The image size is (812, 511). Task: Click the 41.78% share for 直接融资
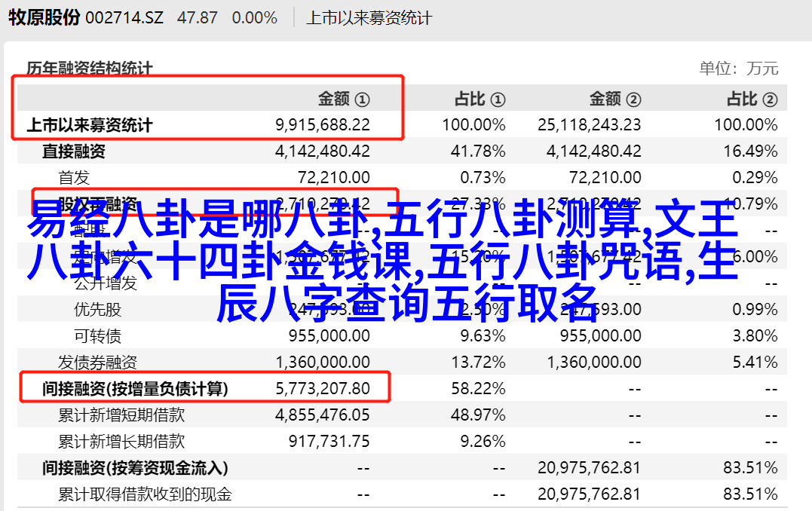pos(478,151)
